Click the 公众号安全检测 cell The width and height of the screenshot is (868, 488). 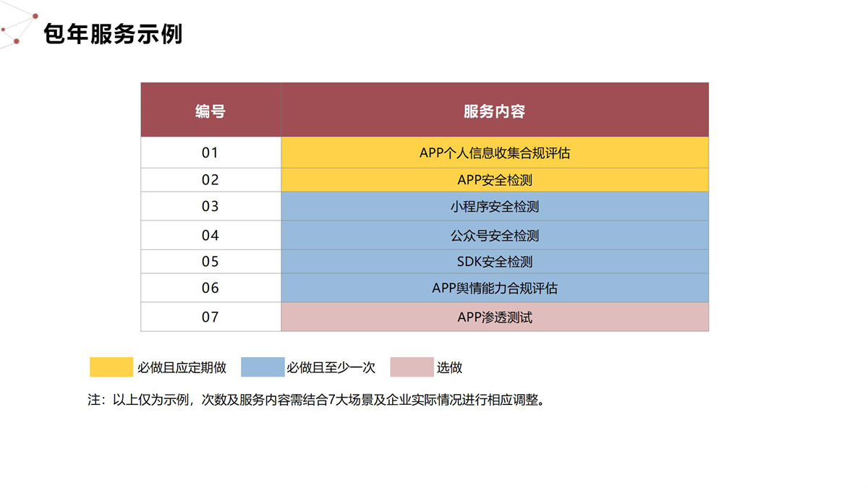pyautogui.click(x=494, y=236)
